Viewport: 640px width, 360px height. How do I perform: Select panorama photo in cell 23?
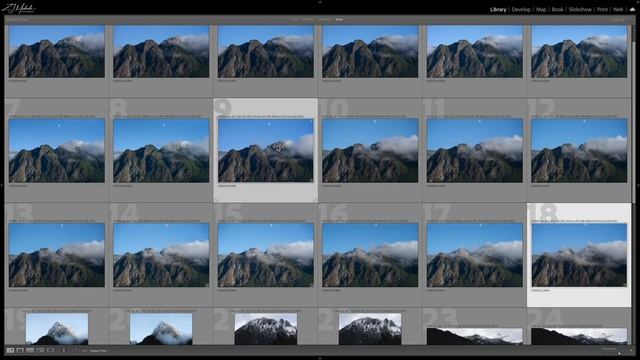475,336
